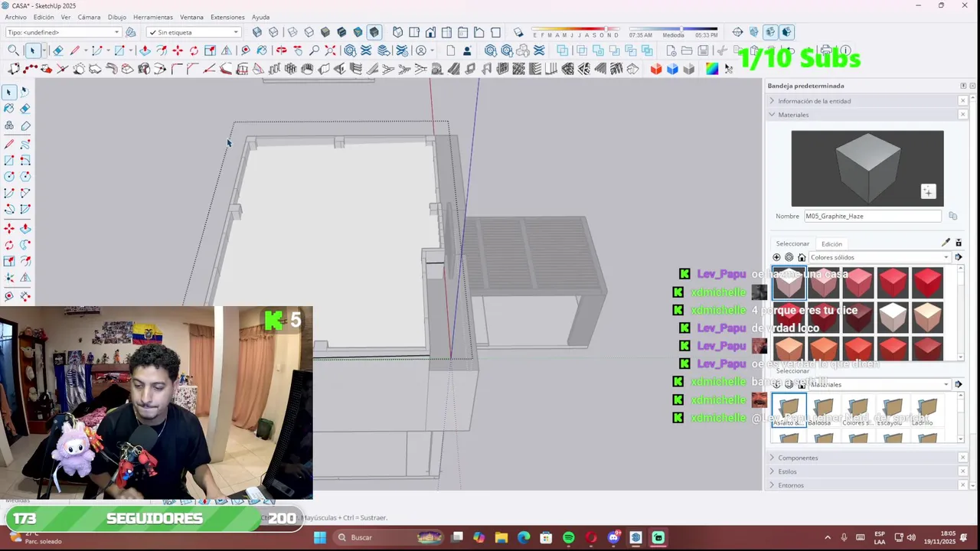Pick the white color swatch in Colores sólidos

(x=893, y=316)
